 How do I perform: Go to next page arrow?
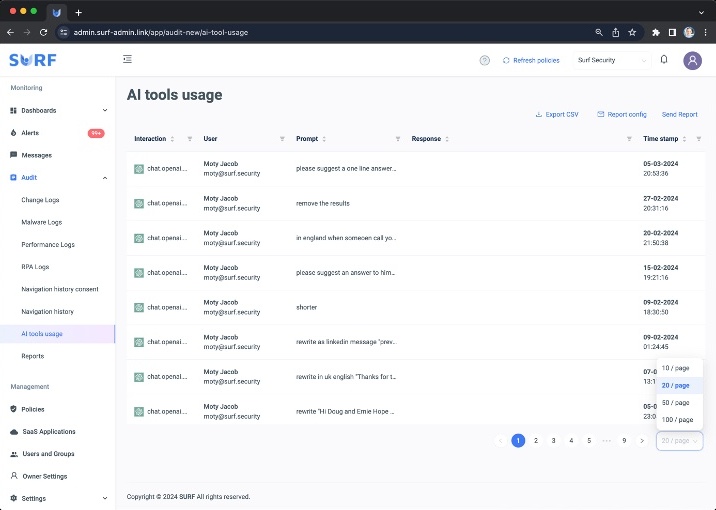pos(642,441)
